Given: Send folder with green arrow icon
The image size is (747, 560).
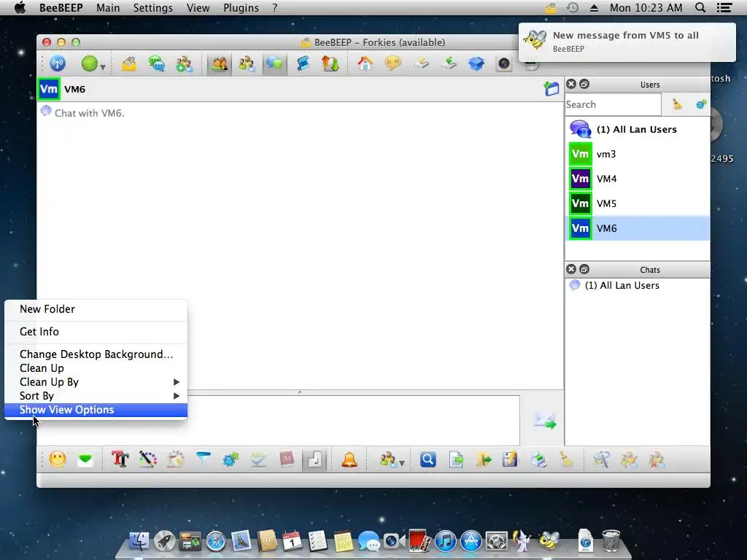Looking at the screenshot, I should (483, 459).
